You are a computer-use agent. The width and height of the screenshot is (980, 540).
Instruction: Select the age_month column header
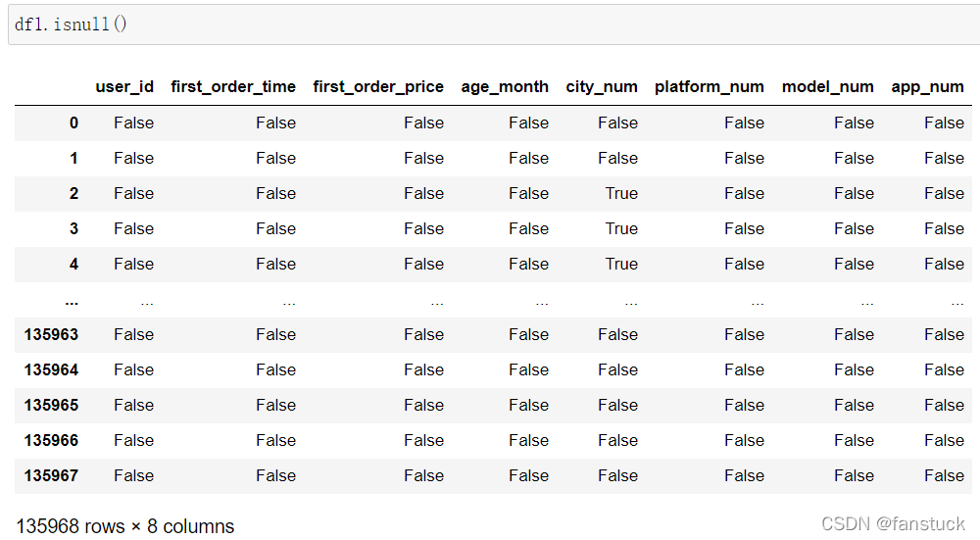[x=505, y=87]
